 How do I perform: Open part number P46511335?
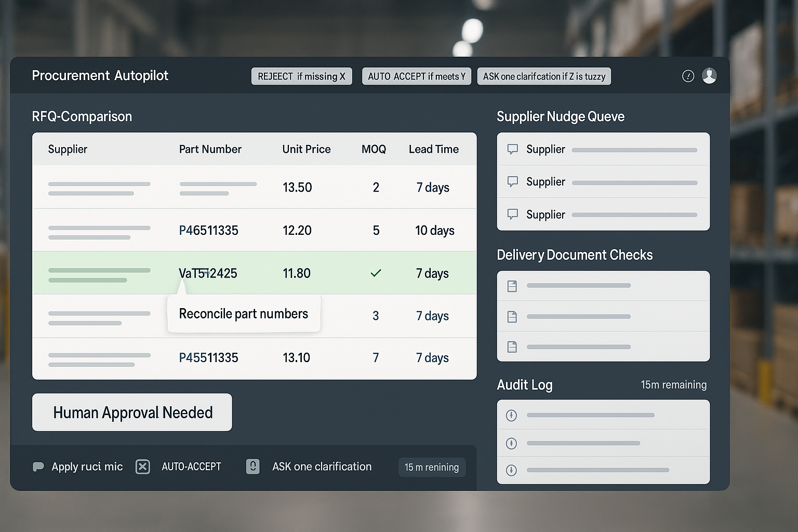point(208,230)
